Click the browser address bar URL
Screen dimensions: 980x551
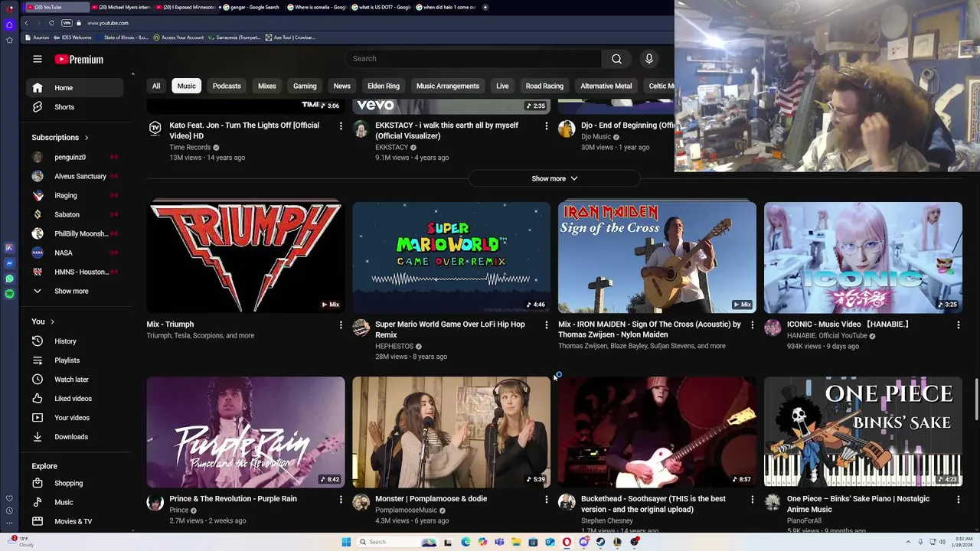pos(108,23)
